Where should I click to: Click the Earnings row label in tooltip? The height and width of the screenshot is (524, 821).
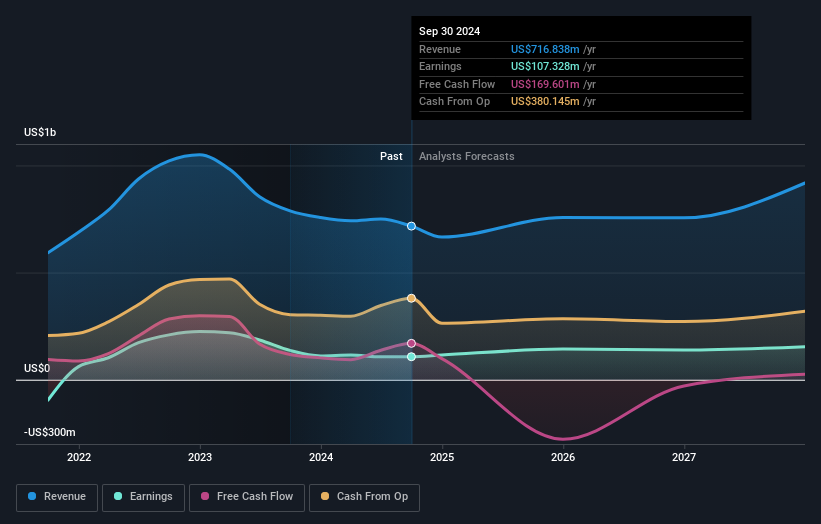point(440,66)
